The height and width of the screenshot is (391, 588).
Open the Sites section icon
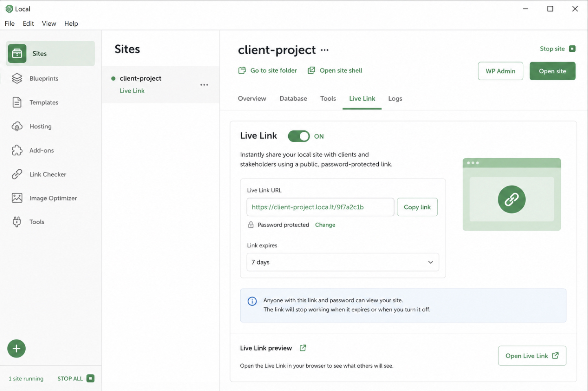click(17, 53)
